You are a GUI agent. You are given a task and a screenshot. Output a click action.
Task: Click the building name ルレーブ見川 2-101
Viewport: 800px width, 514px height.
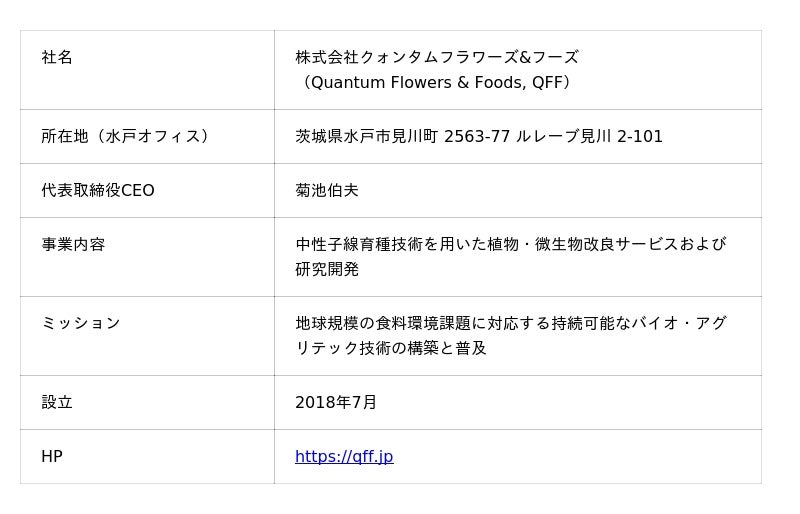click(589, 137)
